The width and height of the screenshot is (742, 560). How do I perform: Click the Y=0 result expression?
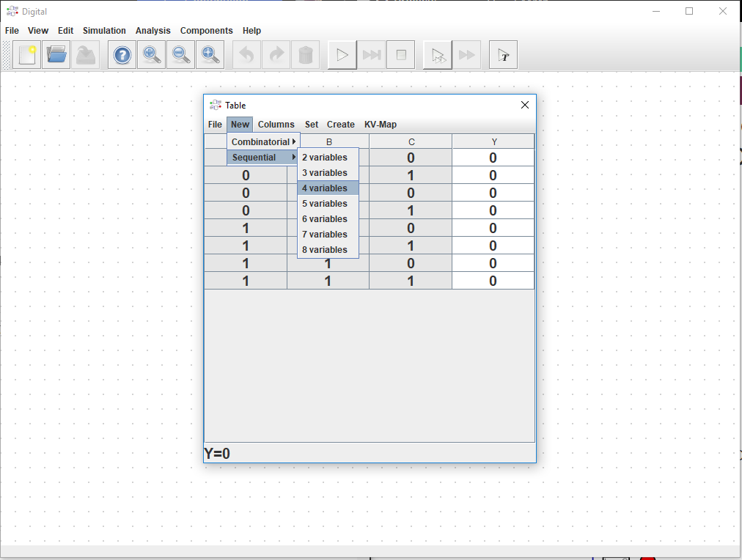coord(217,454)
